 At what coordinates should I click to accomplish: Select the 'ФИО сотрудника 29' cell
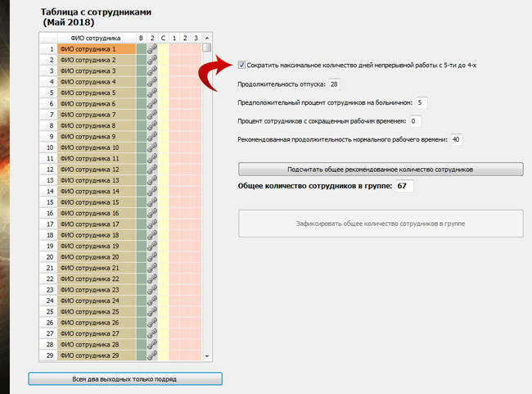(97, 356)
